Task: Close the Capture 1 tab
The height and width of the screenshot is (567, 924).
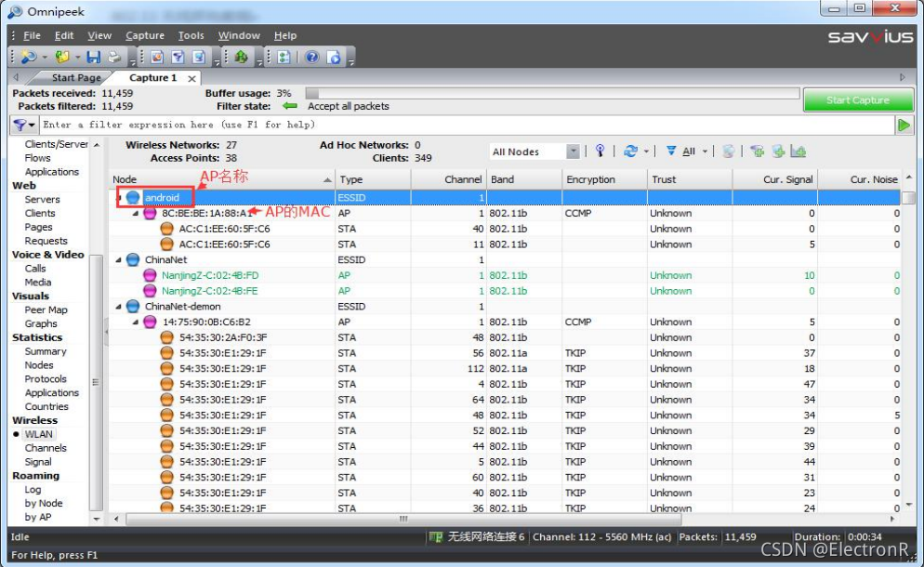Action: (191, 78)
